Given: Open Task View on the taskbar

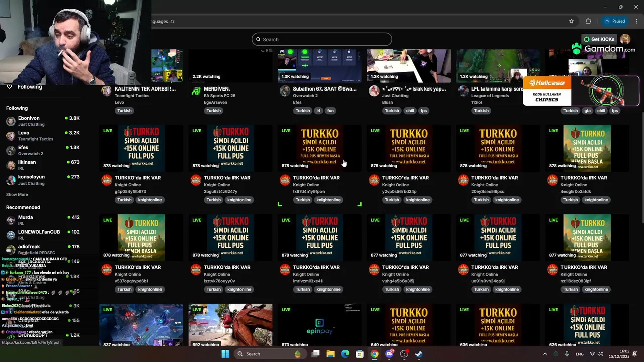Looking at the screenshot, I should point(316,354).
